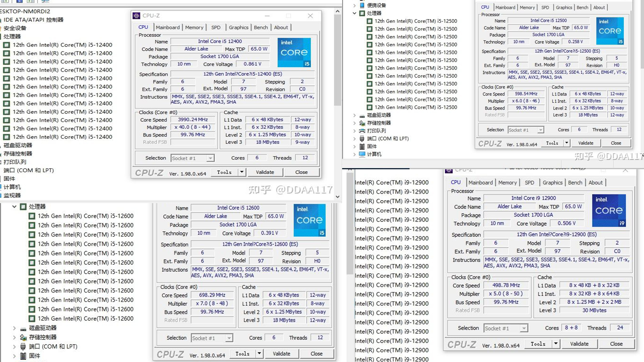Click the 处理器 category icon above the i5-12500 list
The image size is (644, 362).
[x=362, y=13]
